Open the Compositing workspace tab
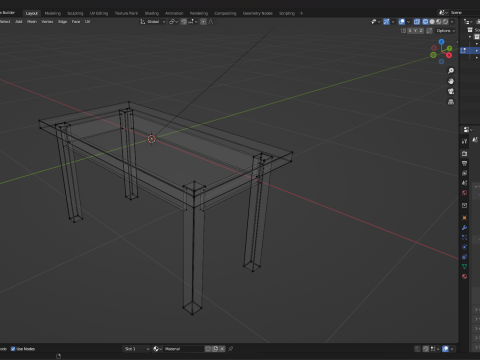Viewport: 480px width, 360px height. 225,13
